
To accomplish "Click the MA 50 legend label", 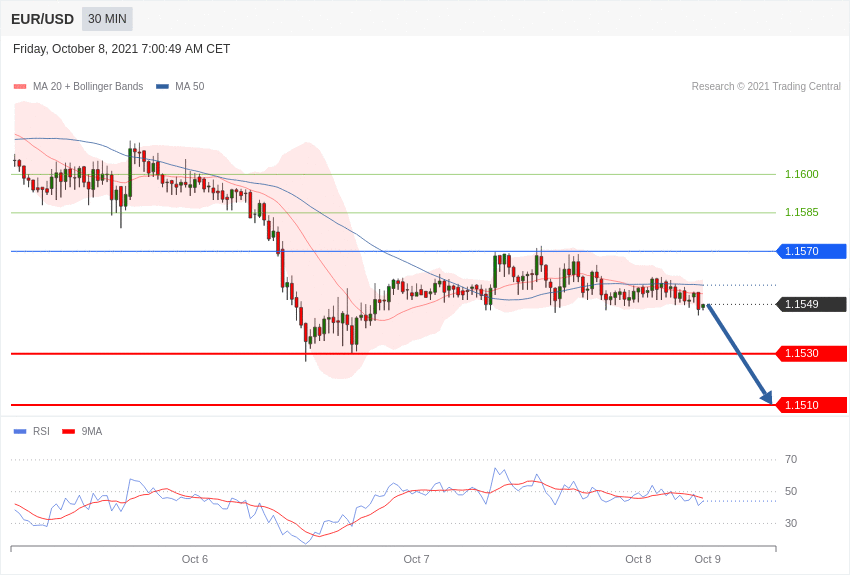I will (190, 86).
